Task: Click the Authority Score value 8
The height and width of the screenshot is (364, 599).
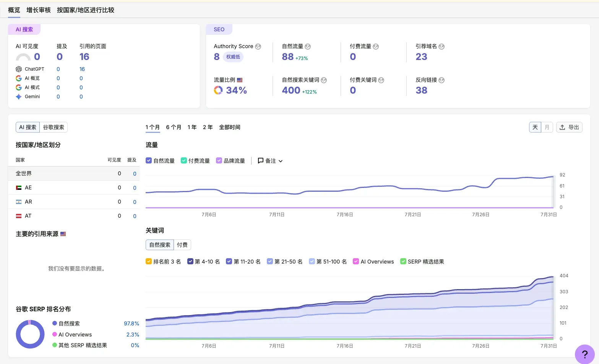Action: [x=217, y=57]
